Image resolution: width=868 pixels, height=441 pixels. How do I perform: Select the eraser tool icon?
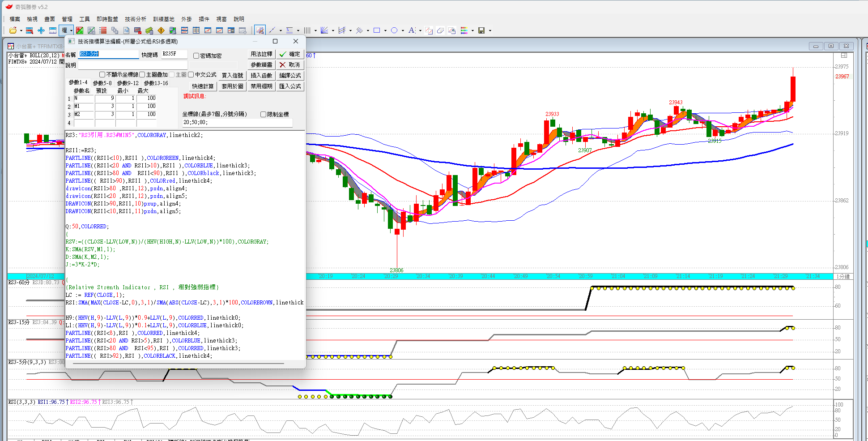click(x=440, y=30)
